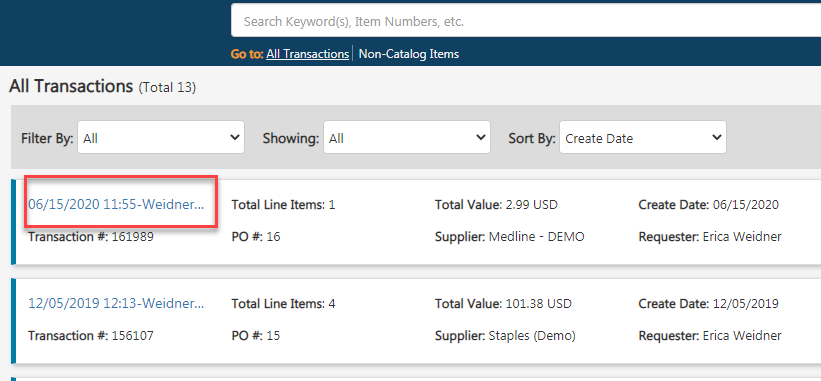Expand the Showing dropdown
This screenshot has width=821, height=381.
(407, 138)
